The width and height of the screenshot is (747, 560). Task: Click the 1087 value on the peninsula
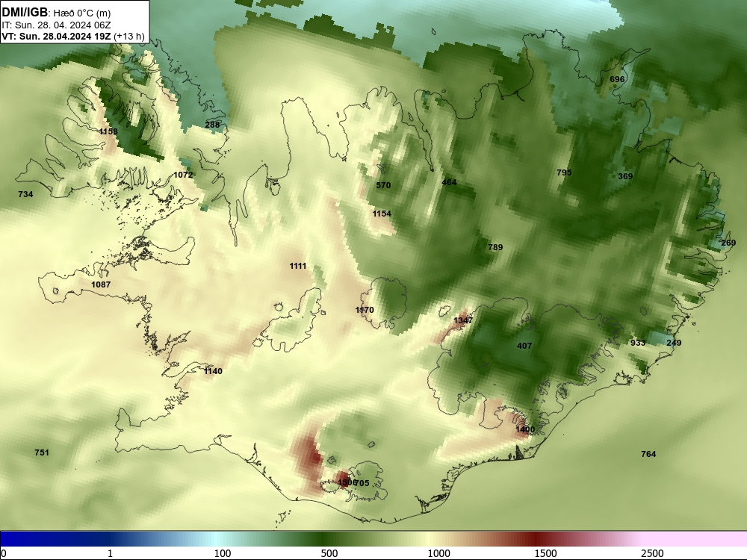(101, 284)
